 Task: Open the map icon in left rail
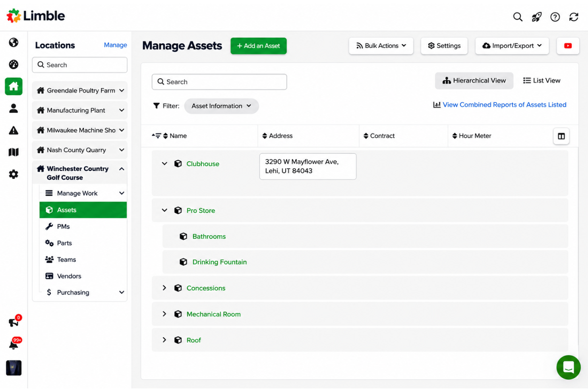click(14, 152)
